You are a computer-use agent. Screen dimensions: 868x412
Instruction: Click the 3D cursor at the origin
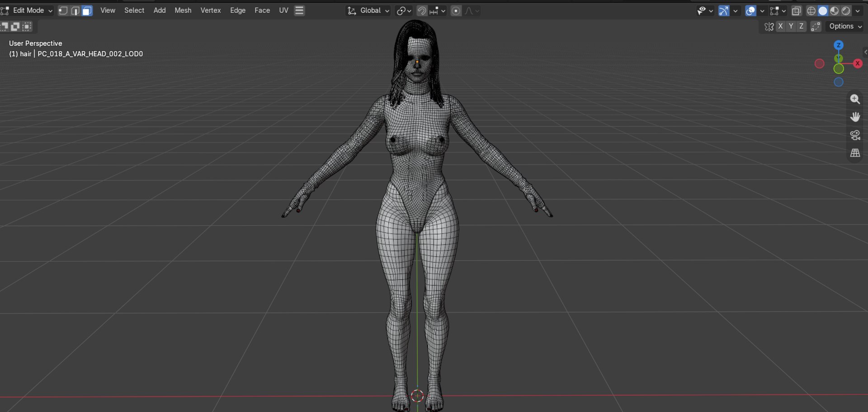[x=417, y=396]
